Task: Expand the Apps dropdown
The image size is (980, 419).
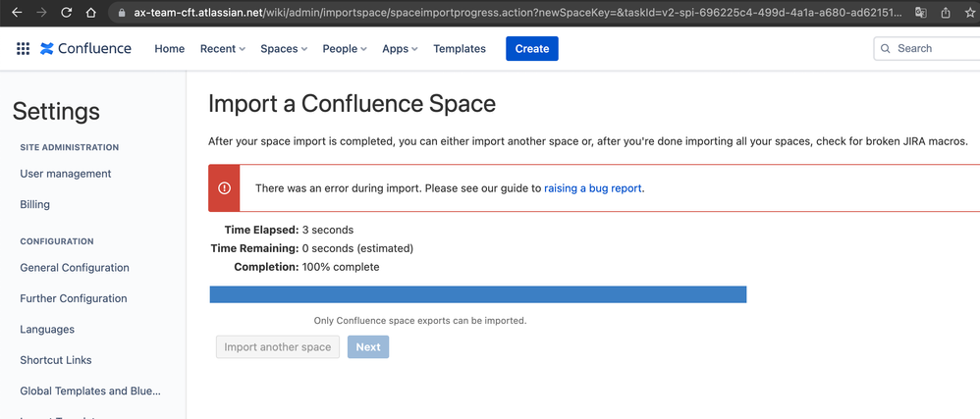Action: (x=400, y=49)
